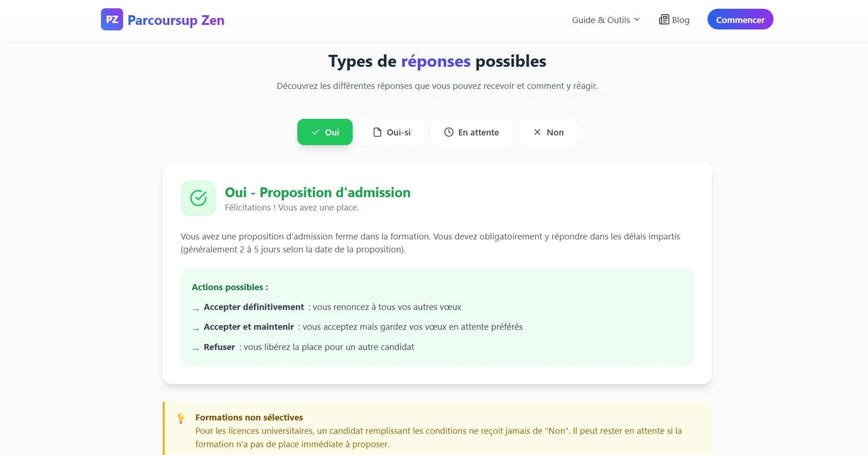Click the X icon in Non tab
The image size is (868, 455).
click(537, 132)
